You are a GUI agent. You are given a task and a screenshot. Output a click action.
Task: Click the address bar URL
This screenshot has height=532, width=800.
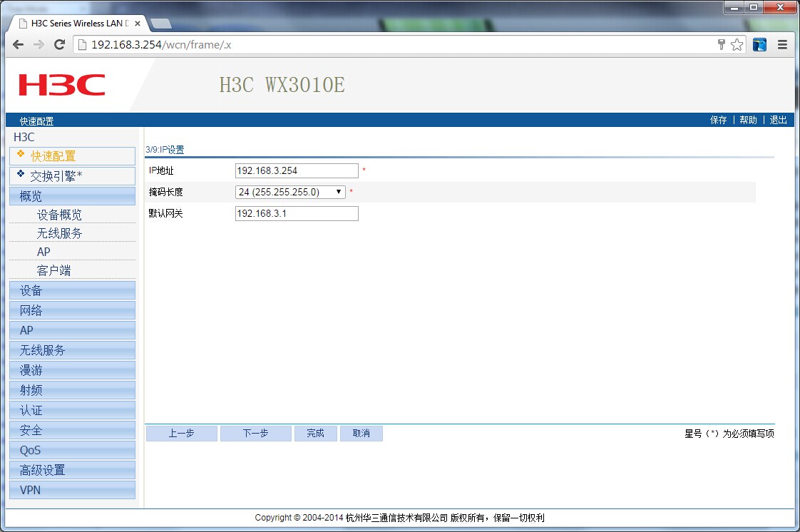pos(161,45)
